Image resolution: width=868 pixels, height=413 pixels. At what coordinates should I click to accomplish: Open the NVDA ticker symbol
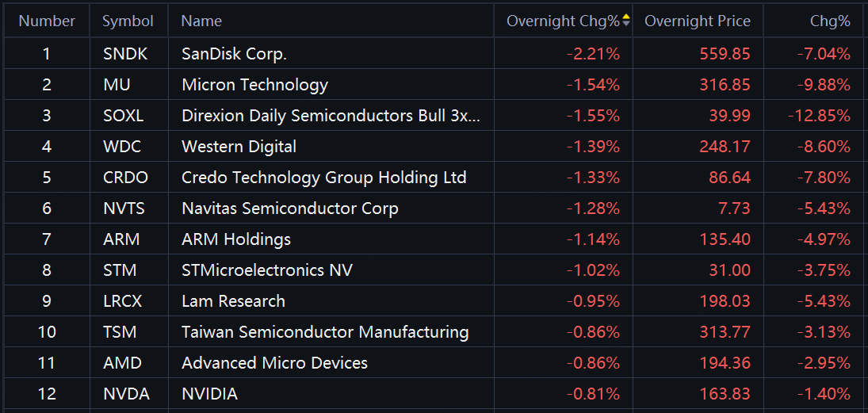coord(126,394)
